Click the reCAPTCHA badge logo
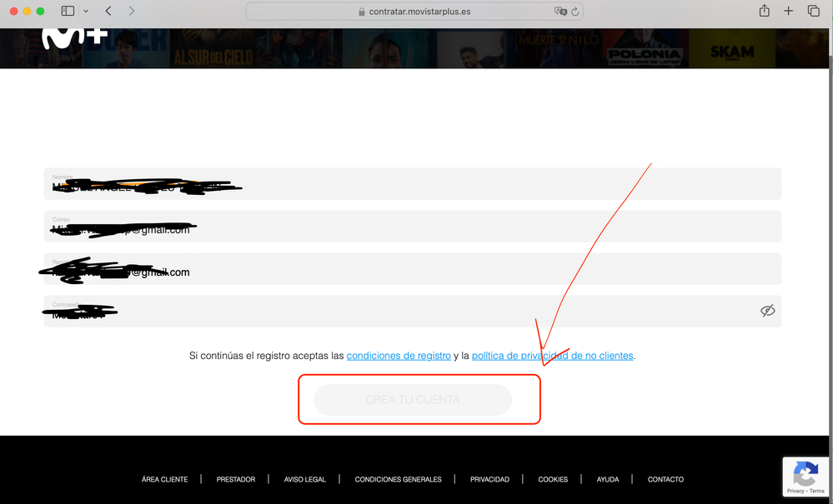The height and width of the screenshot is (504, 833). (x=805, y=473)
